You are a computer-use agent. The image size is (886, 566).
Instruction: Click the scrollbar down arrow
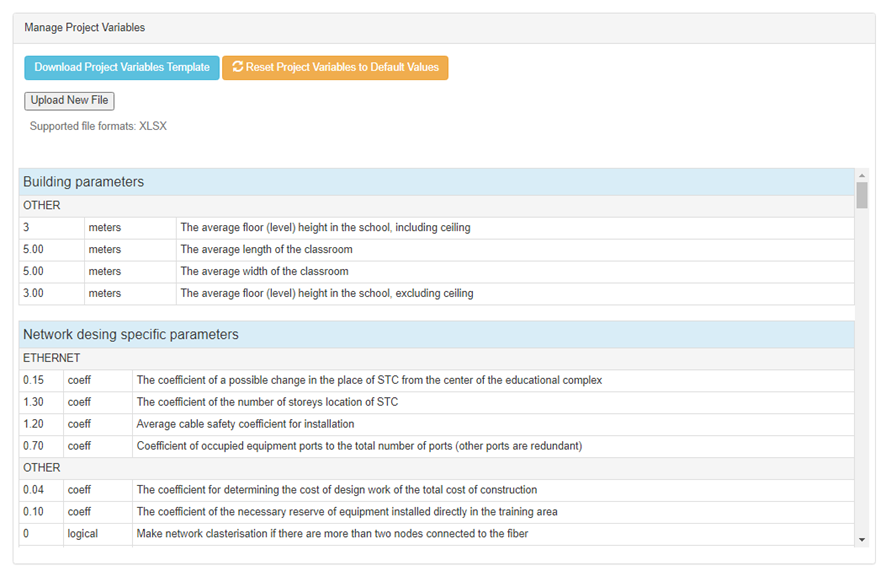(861, 539)
